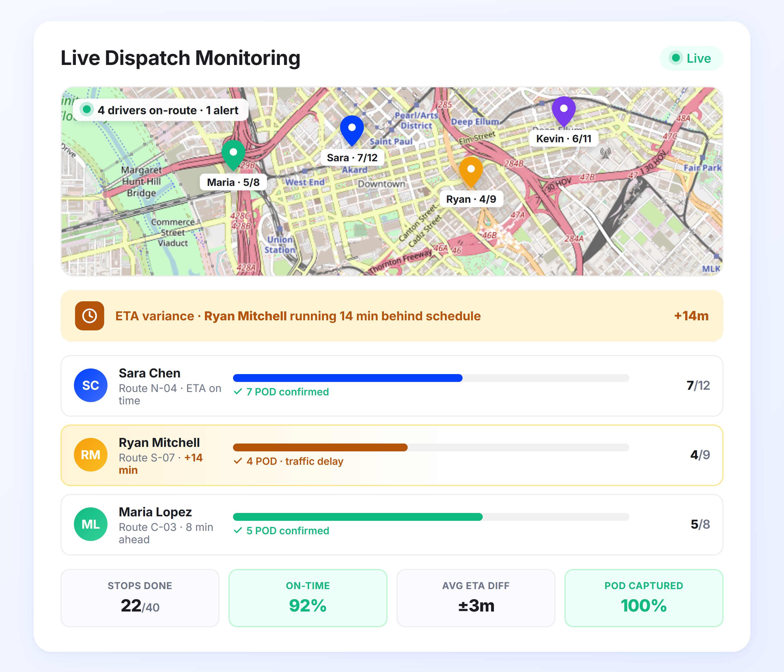
Task: Click the Ryan Mitchell name in driver list
Action: 159,442
